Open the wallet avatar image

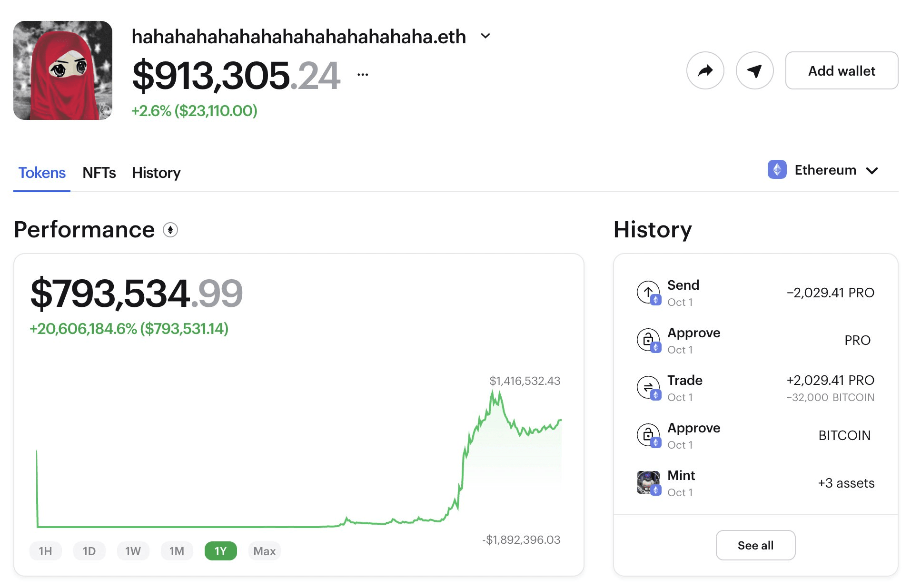[x=63, y=70]
